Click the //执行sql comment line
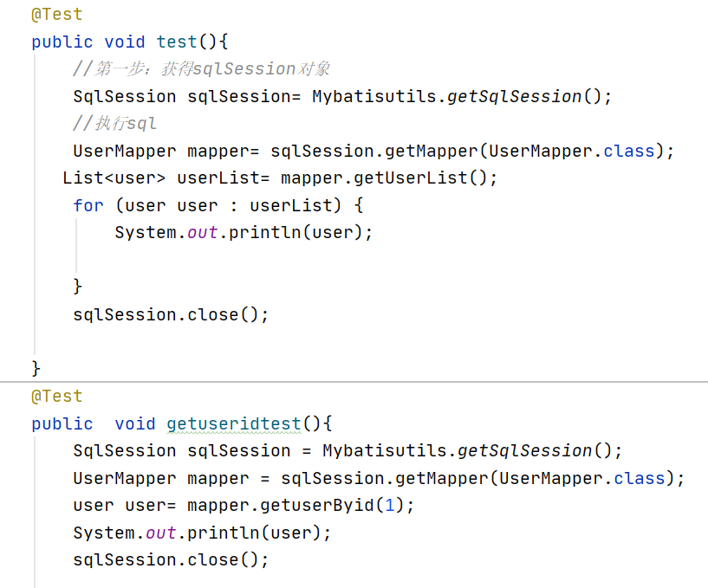The height and width of the screenshot is (588, 708). (114, 124)
